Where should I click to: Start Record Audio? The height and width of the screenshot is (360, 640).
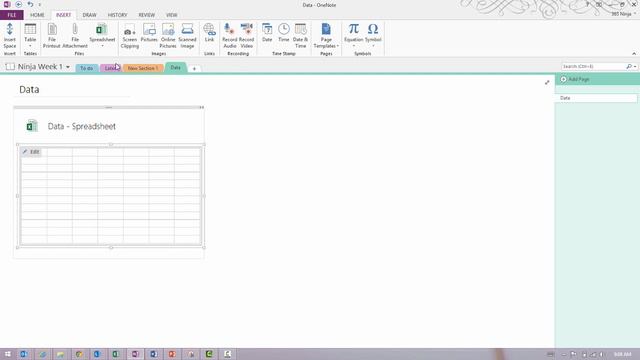(x=229, y=36)
